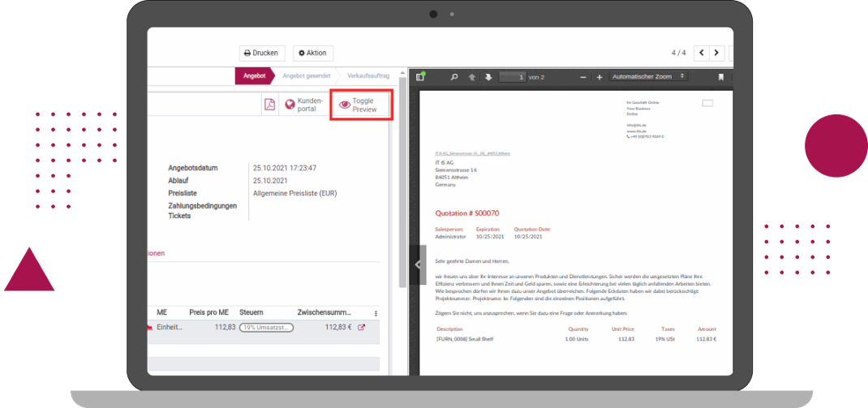Open the Automatischer Zoom dropdown
The width and height of the screenshot is (868, 408).
pyautogui.click(x=647, y=76)
